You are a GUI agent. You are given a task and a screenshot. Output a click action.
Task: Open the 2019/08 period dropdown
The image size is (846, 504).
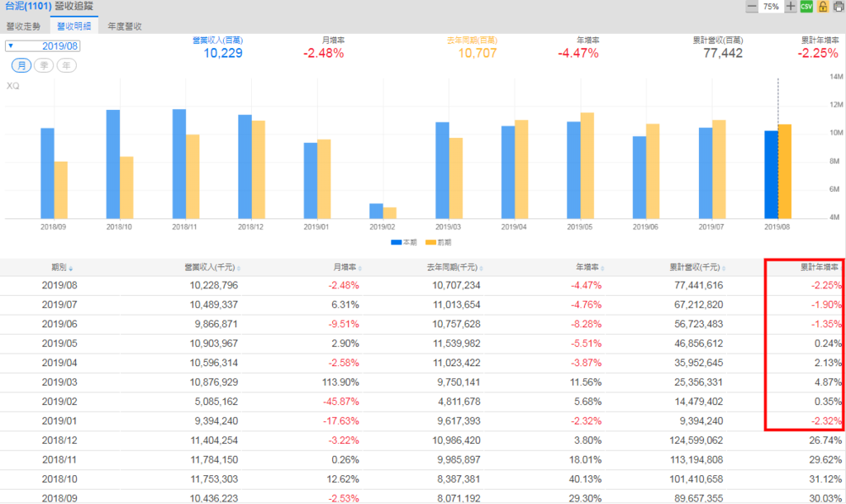[x=43, y=46]
